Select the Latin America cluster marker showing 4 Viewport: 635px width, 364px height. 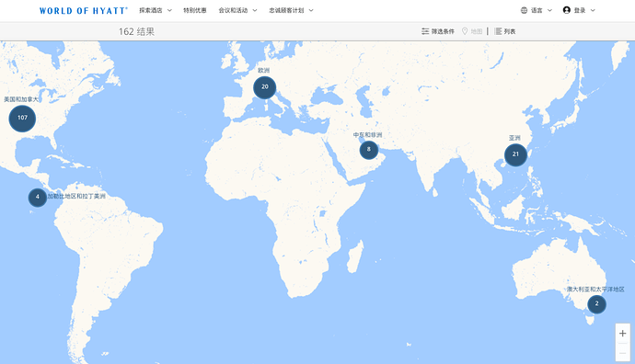pos(38,198)
